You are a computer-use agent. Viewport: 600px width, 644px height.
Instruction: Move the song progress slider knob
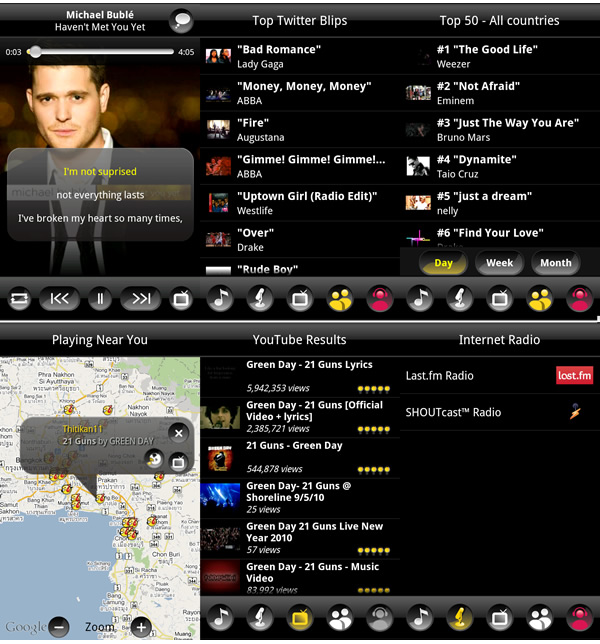(x=36, y=52)
